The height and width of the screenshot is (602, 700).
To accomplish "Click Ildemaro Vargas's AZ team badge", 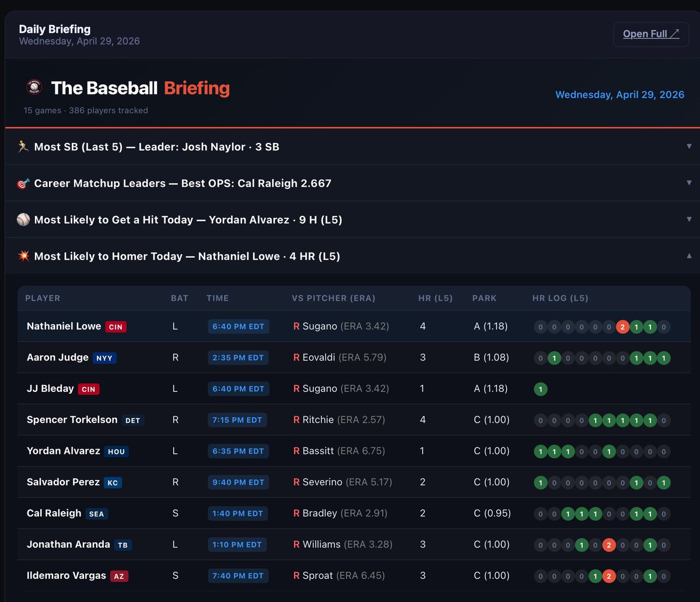I will 119,576.
